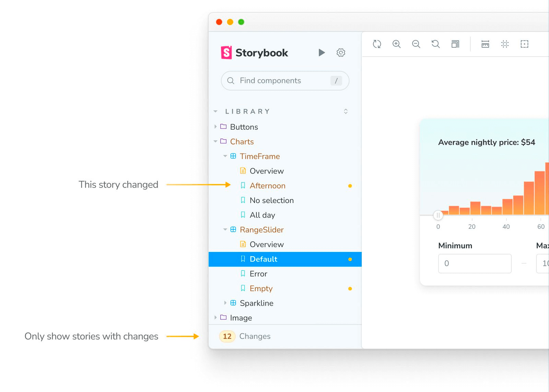The image size is (549, 392).
Task: Remount the component preview
Action: (x=377, y=44)
